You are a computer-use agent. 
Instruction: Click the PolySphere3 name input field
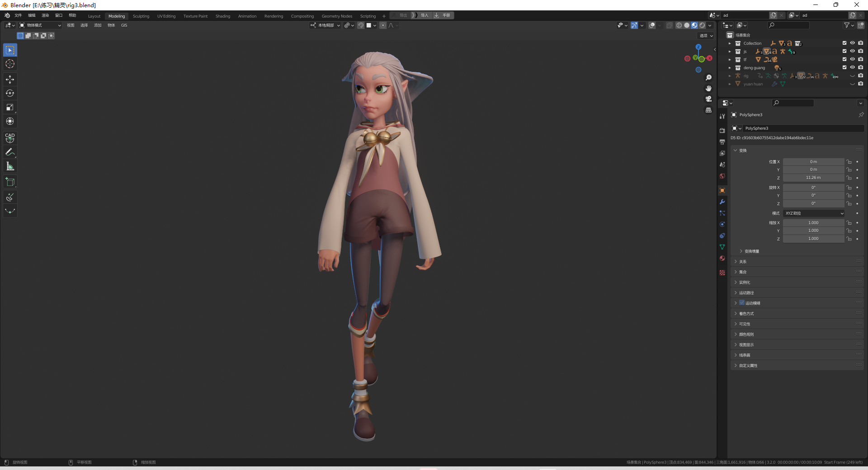click(802, 128)
